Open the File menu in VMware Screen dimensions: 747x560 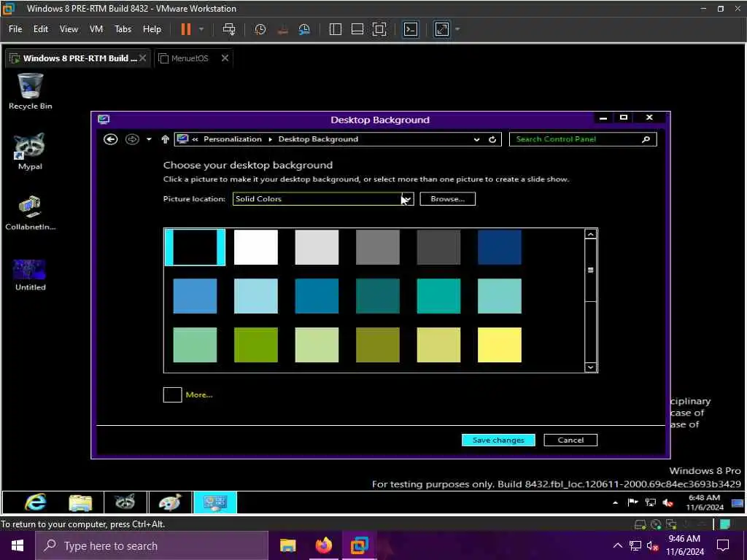coord(15,29)
